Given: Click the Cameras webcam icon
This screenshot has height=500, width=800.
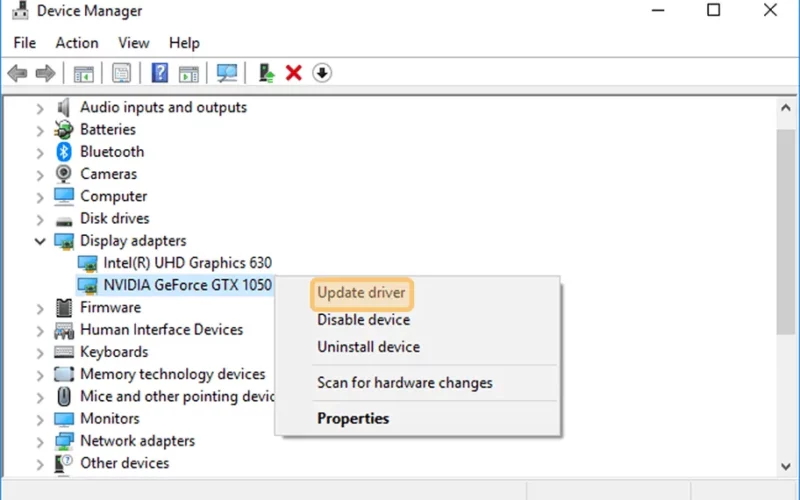Looking at the screenshot, I should [x=64, y=174].
